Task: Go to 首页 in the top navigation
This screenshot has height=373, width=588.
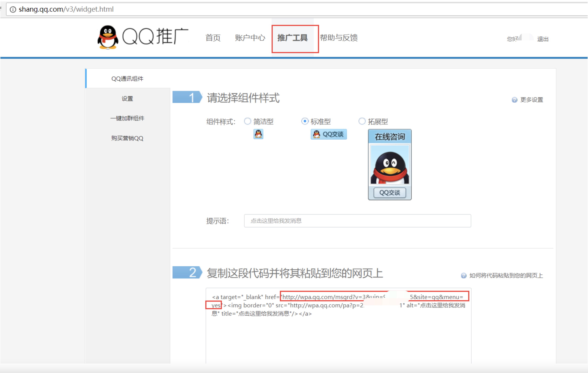Action: click(213, 38)
